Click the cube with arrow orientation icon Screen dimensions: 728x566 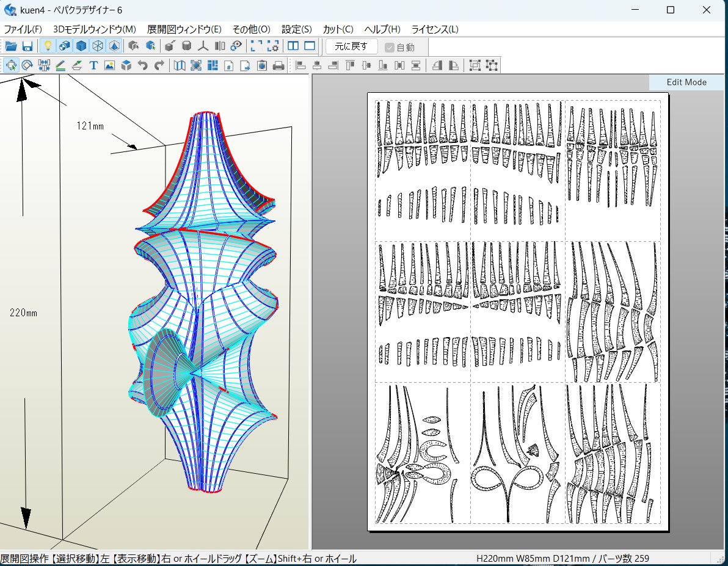click(x=169, y=46)
